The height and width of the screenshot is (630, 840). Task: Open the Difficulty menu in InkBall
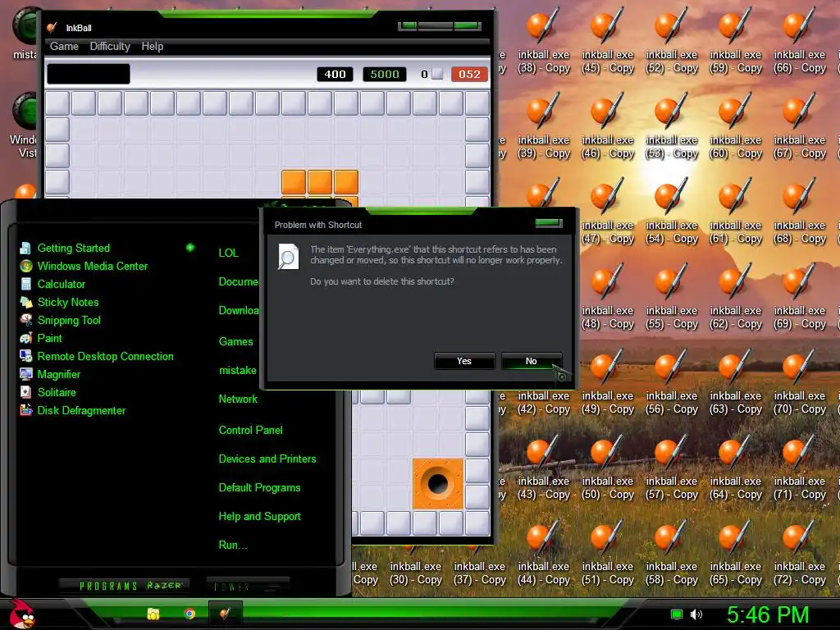[x=110, y=47]
